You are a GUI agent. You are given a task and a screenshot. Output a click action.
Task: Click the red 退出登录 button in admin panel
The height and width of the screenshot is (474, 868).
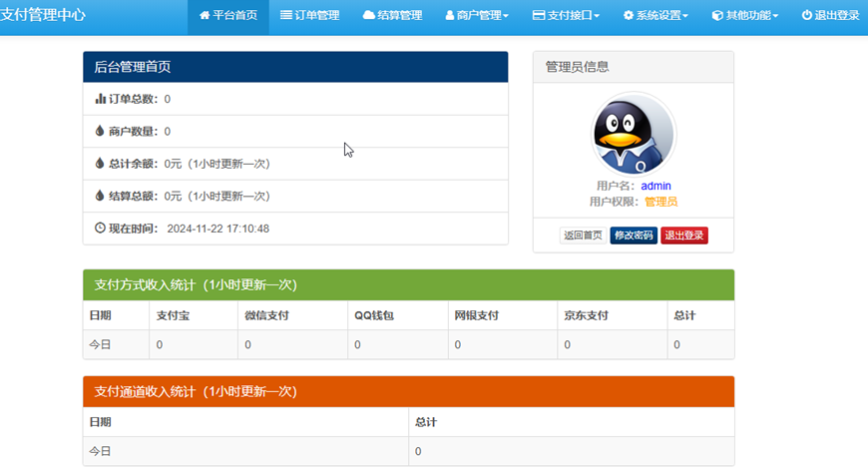(684, 236)
